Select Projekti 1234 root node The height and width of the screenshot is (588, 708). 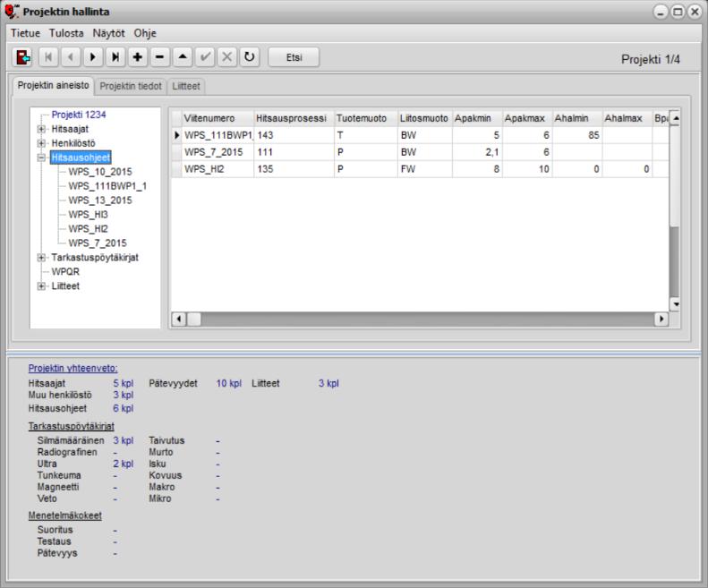[x=79, y=115]
